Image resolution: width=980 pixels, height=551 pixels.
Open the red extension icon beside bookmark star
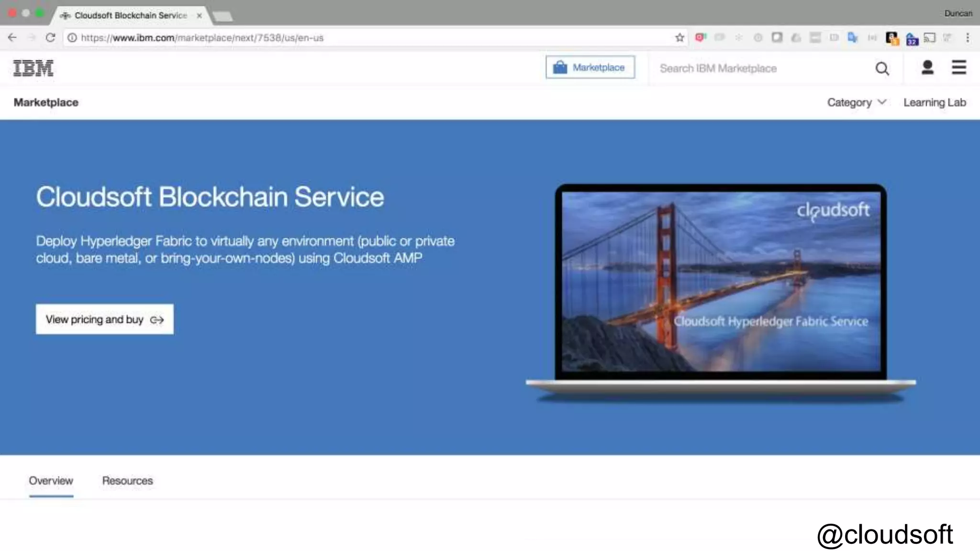[x=701, y=37]
